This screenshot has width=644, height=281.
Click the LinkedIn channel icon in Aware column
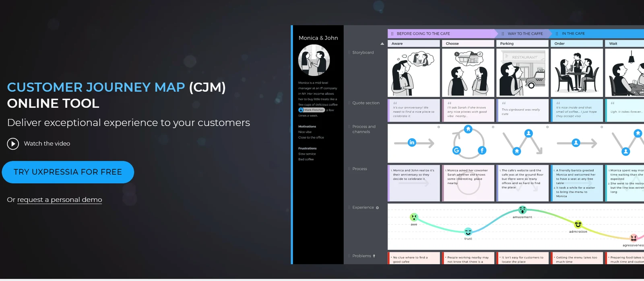(x=412, y=142)
